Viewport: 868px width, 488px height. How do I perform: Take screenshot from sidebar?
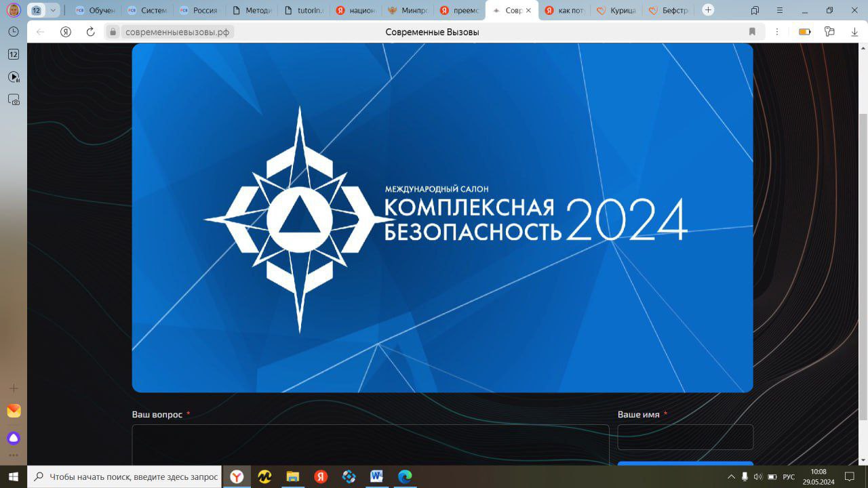pyautogui.click(x=14, y=100)
